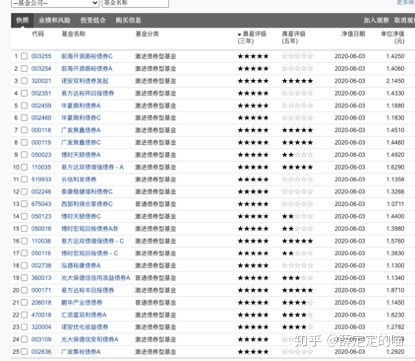Open the 诺安双利债券发起 fund link

point(85,81)
